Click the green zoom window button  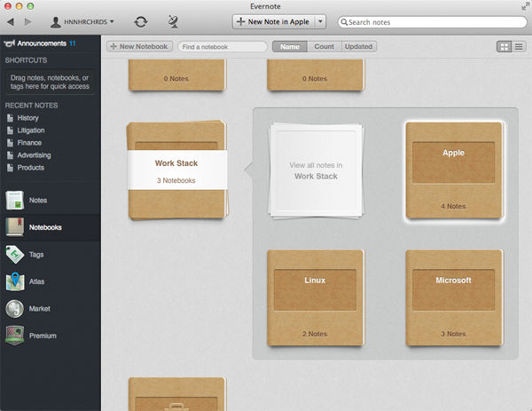click(30, 6)
